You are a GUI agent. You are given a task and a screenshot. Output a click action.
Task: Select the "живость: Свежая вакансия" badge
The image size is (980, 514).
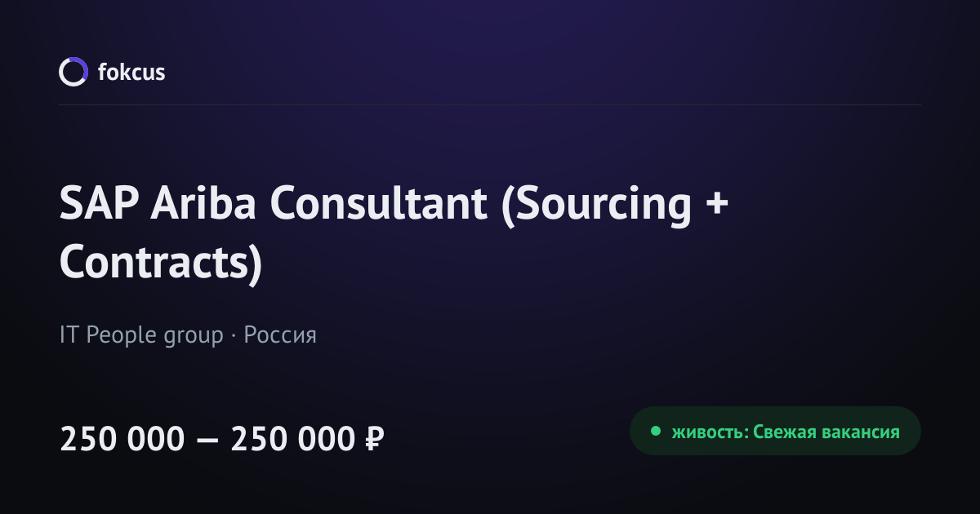(x=775, y=431)
